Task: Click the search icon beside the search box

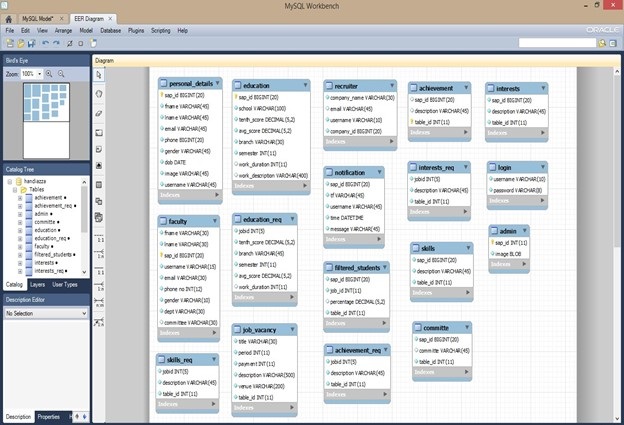Action: click(x=602, y=43)
